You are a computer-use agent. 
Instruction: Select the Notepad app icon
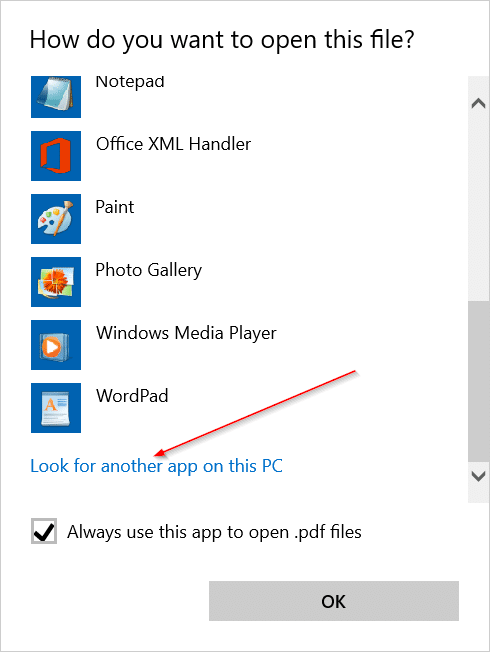click(56, 97)
